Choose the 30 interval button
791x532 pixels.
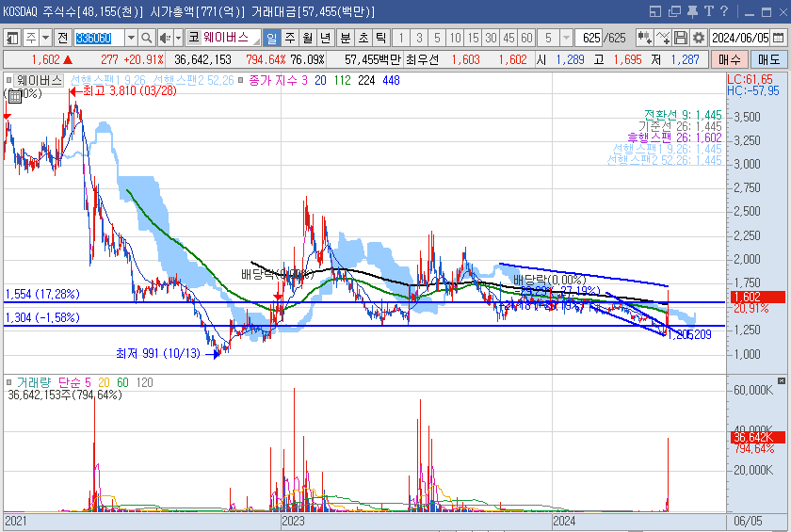pos(491,38)
